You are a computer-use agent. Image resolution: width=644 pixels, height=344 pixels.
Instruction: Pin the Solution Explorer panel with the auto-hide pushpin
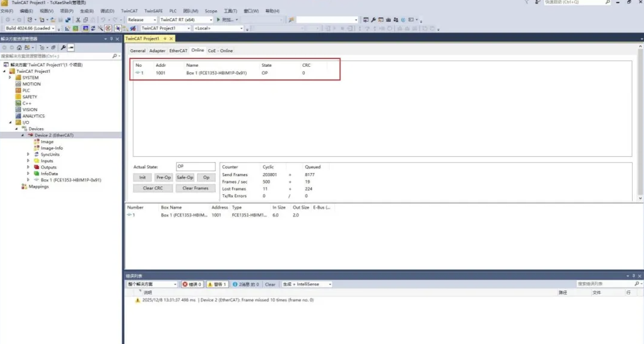[111, 38]
